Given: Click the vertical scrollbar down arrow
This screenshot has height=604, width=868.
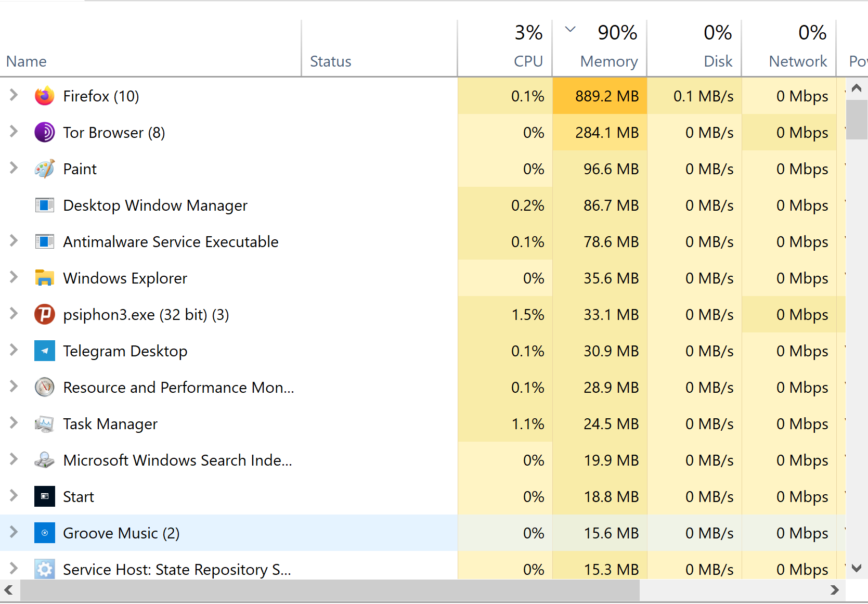Looking at the screenshot, I should tap(857, 569).
